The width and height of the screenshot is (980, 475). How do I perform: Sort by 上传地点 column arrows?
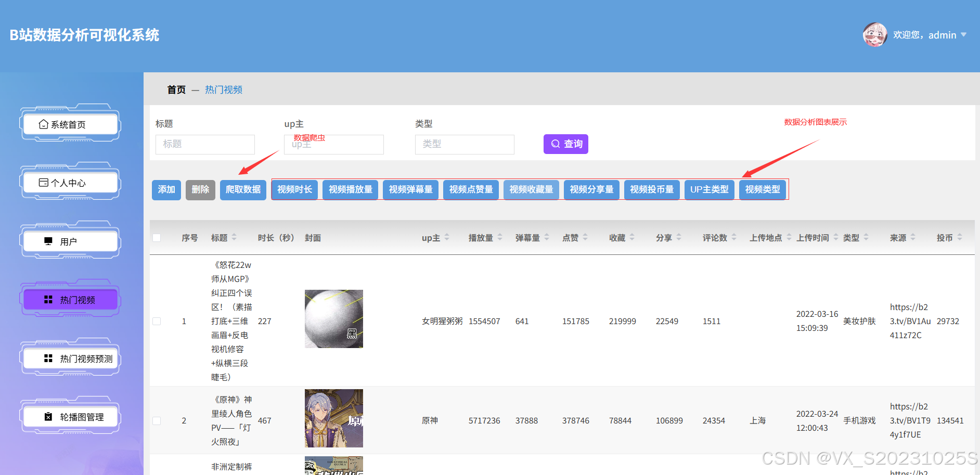point(789,237)
